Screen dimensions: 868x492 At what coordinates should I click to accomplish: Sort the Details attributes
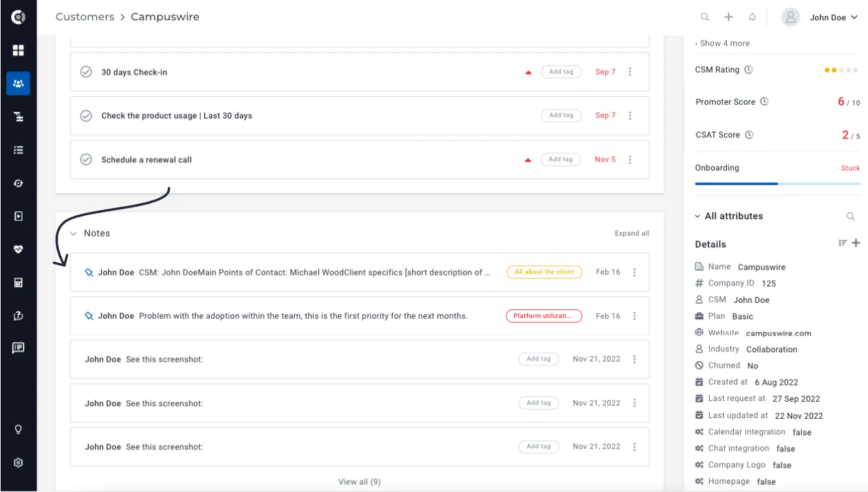click(843, 243)
